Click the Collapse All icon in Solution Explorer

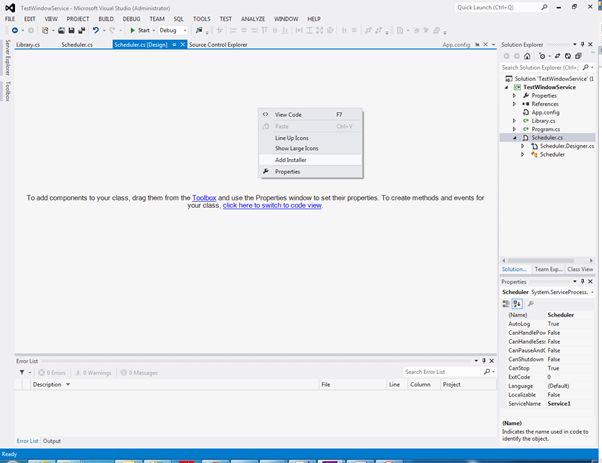pos(578,56)
